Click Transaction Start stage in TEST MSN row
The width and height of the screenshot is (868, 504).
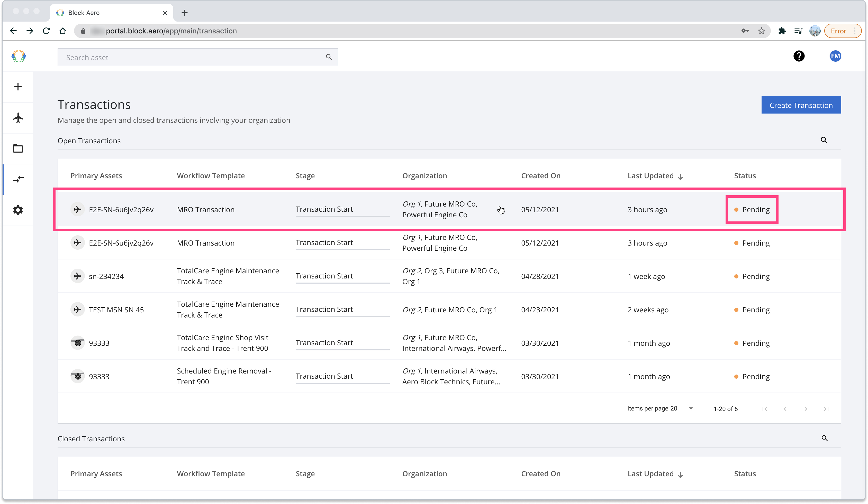pyautogui.click(x=324, y=309)
